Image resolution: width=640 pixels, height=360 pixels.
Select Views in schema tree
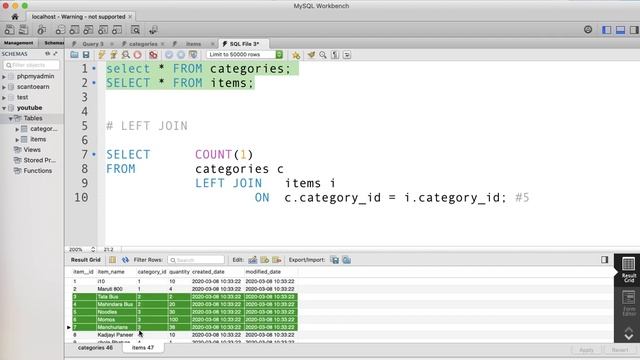32,150
